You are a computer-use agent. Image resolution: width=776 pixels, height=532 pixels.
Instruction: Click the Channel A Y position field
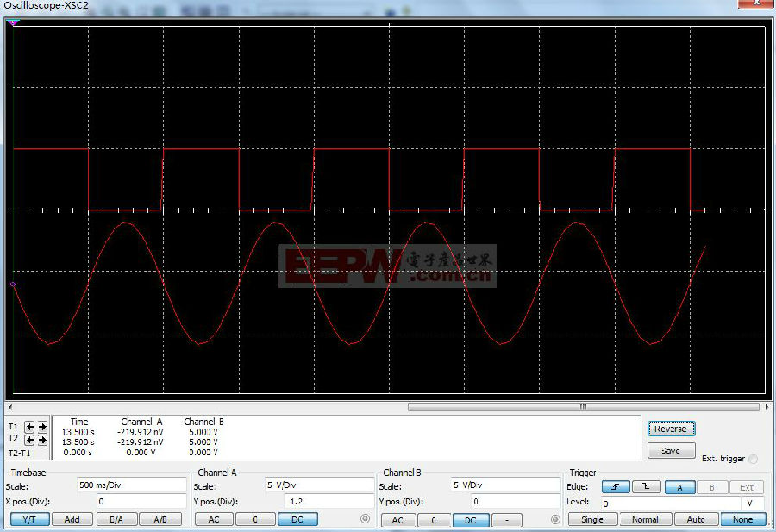329,501
